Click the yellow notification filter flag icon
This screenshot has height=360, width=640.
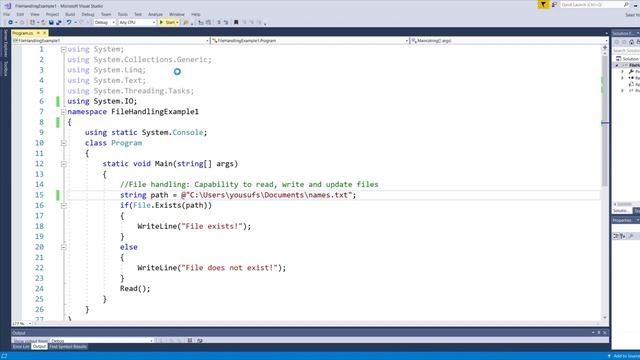point(543,4)
